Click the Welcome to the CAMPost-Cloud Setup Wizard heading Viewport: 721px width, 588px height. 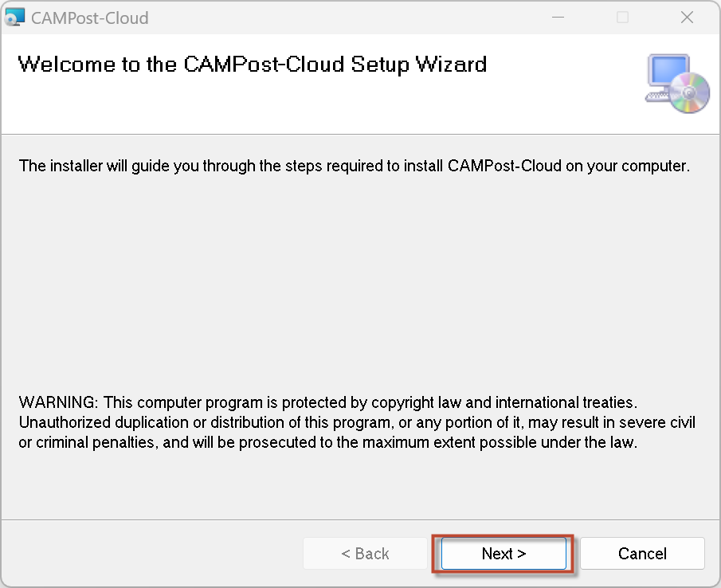[253, 65]
